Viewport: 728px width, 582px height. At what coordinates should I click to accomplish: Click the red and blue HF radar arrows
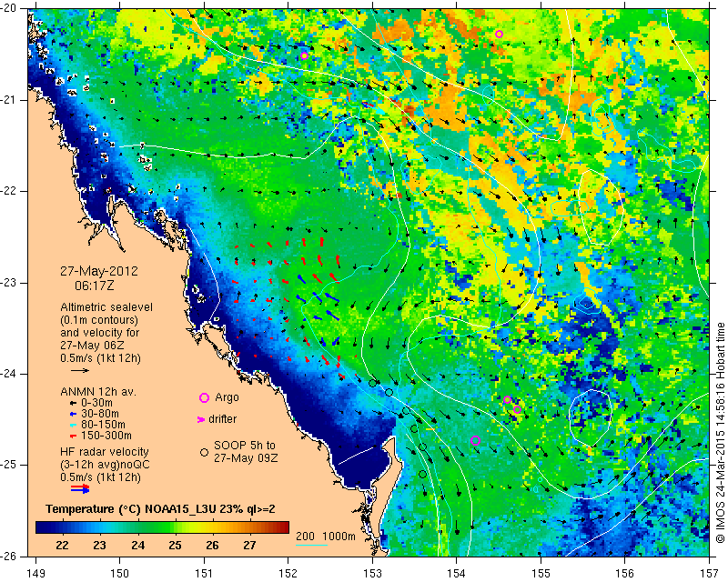(x=80, y=488)
